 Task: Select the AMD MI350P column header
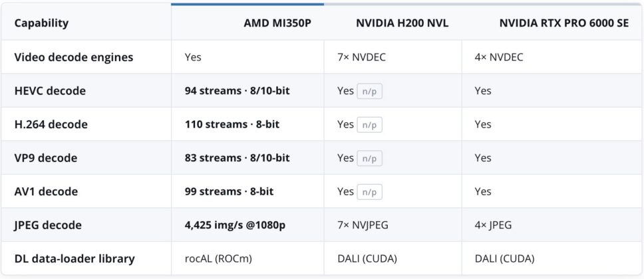click(x=277, y=23)
